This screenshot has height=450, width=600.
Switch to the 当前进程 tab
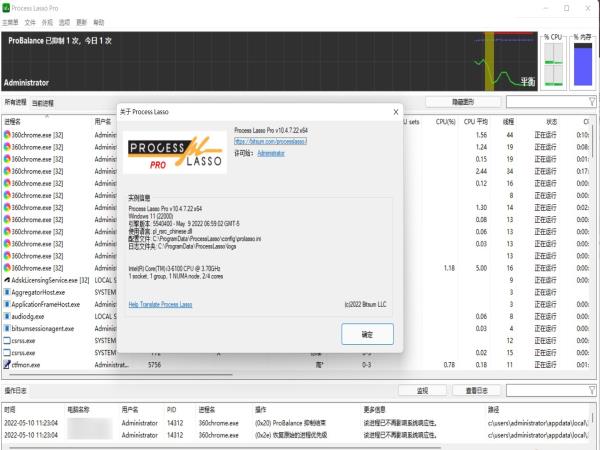coord(42,103)
